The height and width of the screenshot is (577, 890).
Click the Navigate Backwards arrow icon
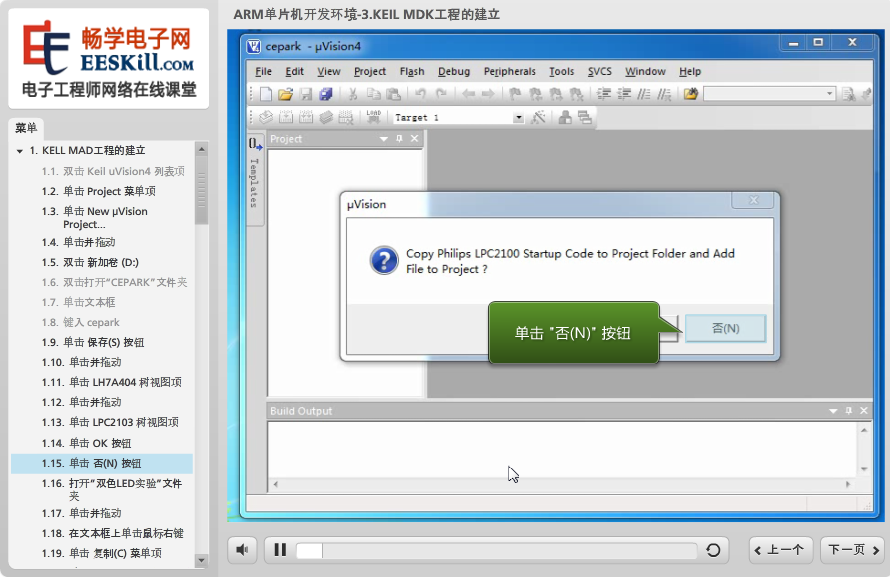point(468,94)
